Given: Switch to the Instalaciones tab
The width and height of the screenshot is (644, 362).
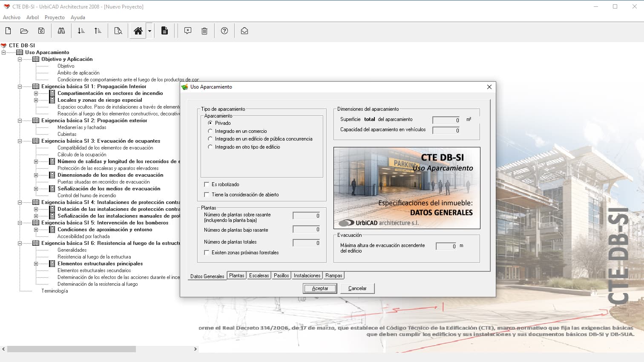Looking at the screenshot, I should coord(307,276).
